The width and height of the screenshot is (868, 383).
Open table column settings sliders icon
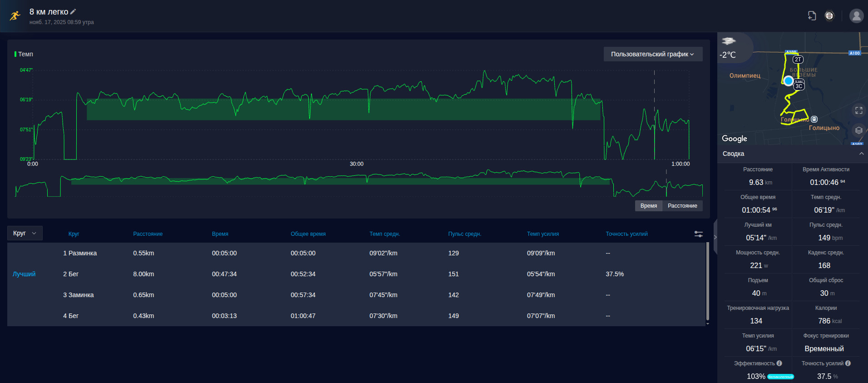699,234
